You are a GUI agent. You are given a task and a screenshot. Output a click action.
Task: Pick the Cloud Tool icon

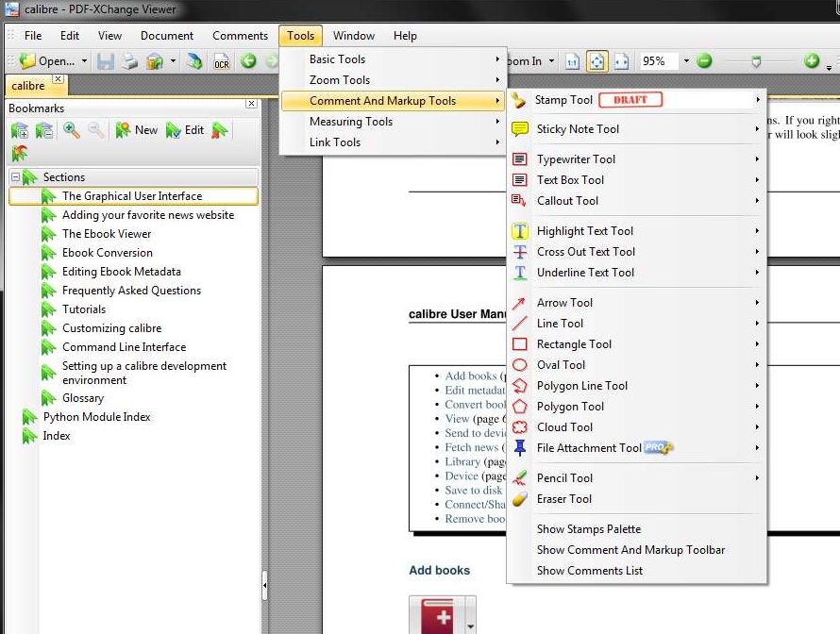(x=520, y=427)
